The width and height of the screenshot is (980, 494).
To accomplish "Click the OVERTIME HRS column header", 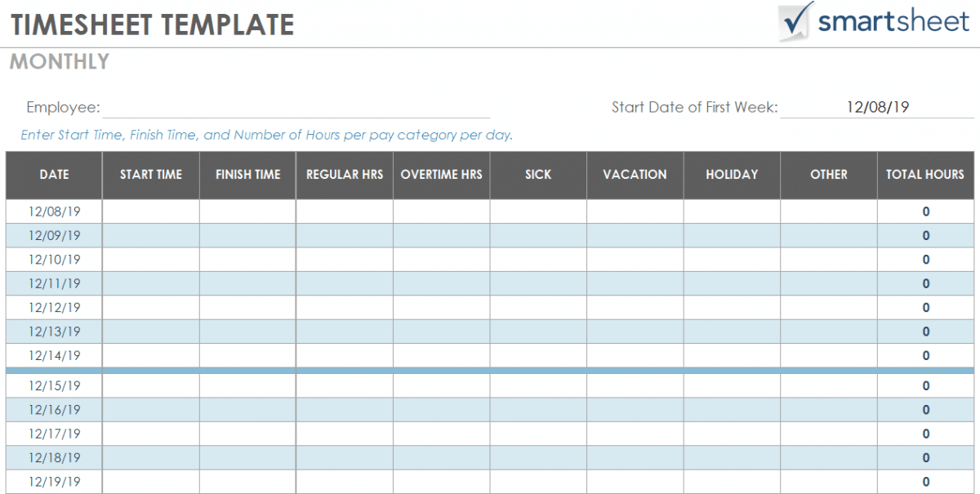I will [441, 175].
